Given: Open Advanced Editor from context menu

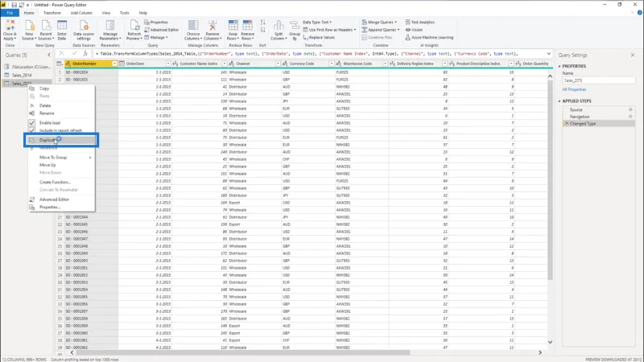Looking at the screenshot, I should coord(54,200).
